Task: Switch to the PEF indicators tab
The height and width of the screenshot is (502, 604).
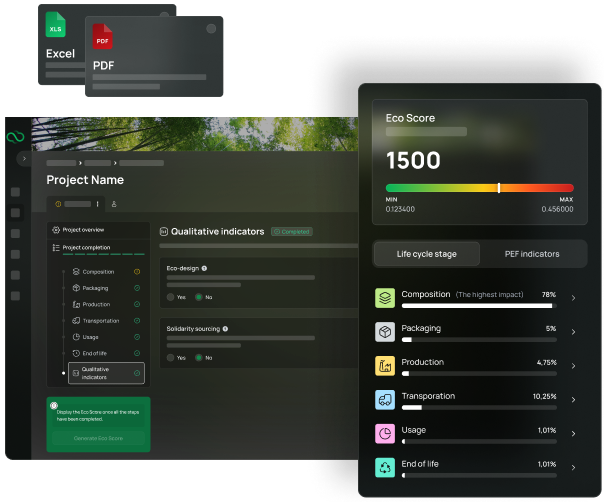Action: pos(532,254)
